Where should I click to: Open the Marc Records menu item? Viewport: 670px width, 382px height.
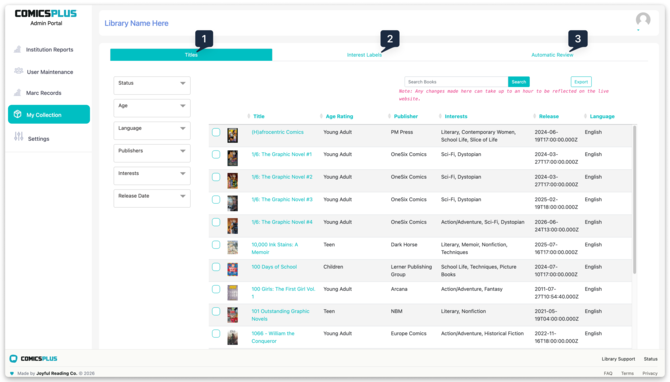tap(44, 93)
